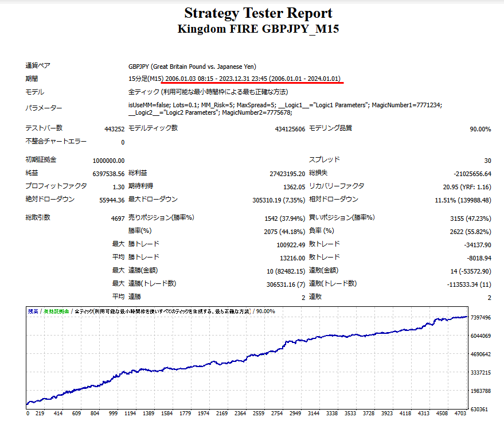Click the model ticks value '434125606'
The height and width of the screenshot is (421, 504).
click(290, 129)
